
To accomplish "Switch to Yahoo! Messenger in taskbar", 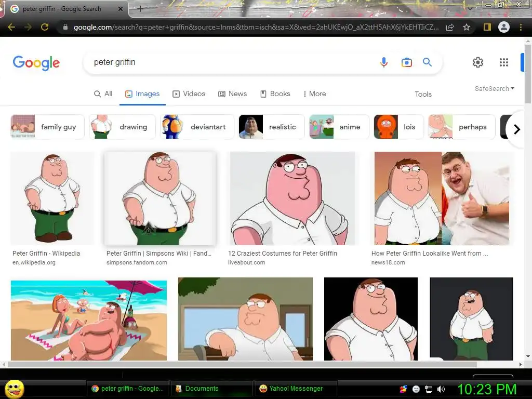I will coord(296,389).
